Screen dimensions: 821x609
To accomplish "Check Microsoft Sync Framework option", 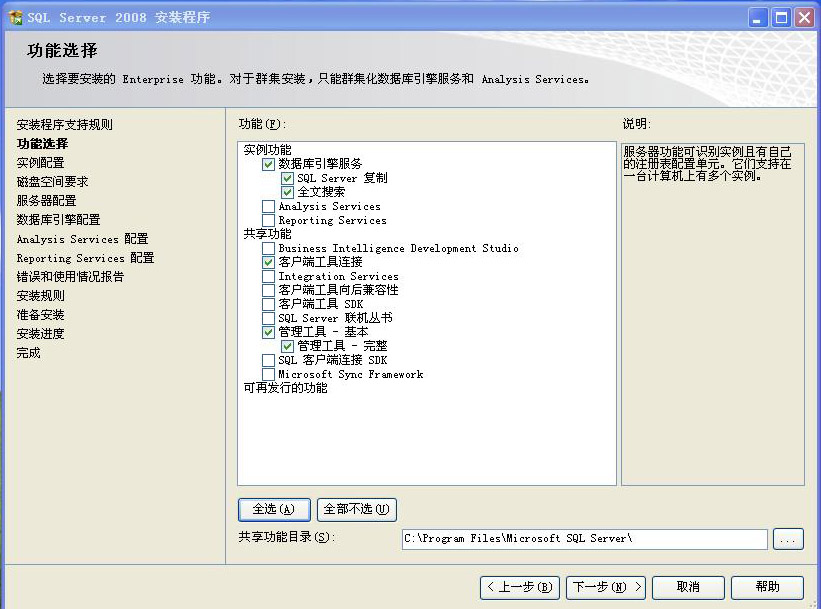I will point(268,374).
